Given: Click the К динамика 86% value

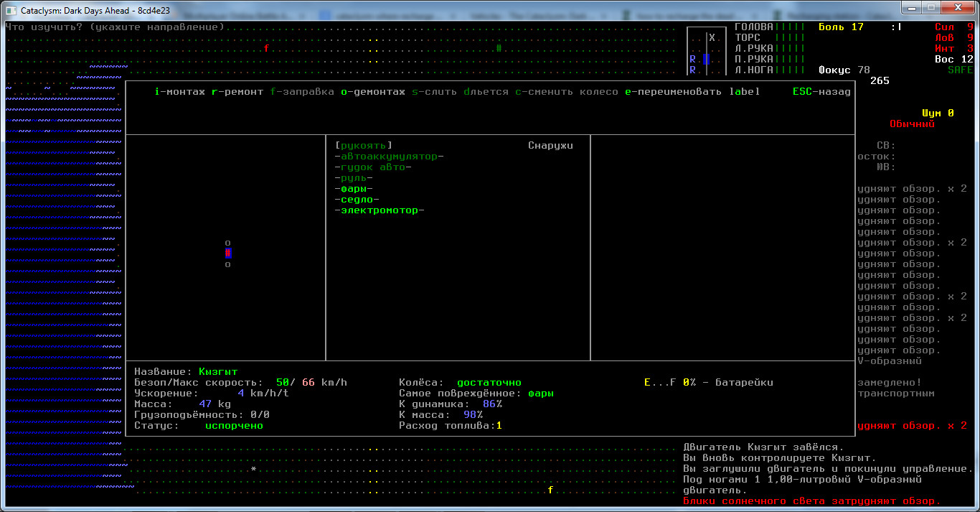Looking at the screenshot, I should [x=492, y=404].
